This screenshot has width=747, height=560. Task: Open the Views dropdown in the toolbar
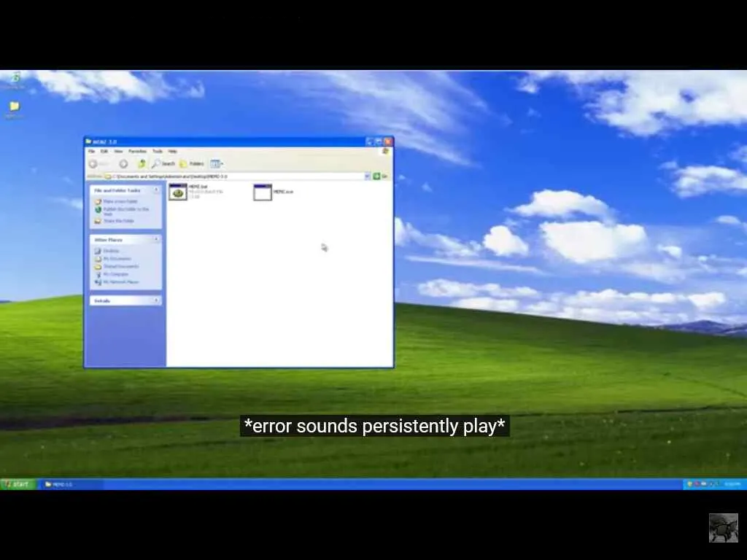pyautogui.click(x=217, y=164)
